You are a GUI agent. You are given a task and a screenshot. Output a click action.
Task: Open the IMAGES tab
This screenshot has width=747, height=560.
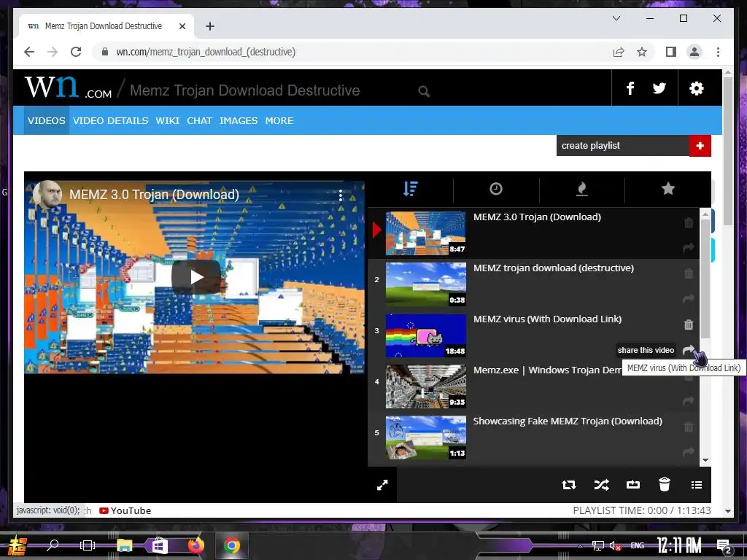point(239,120)
